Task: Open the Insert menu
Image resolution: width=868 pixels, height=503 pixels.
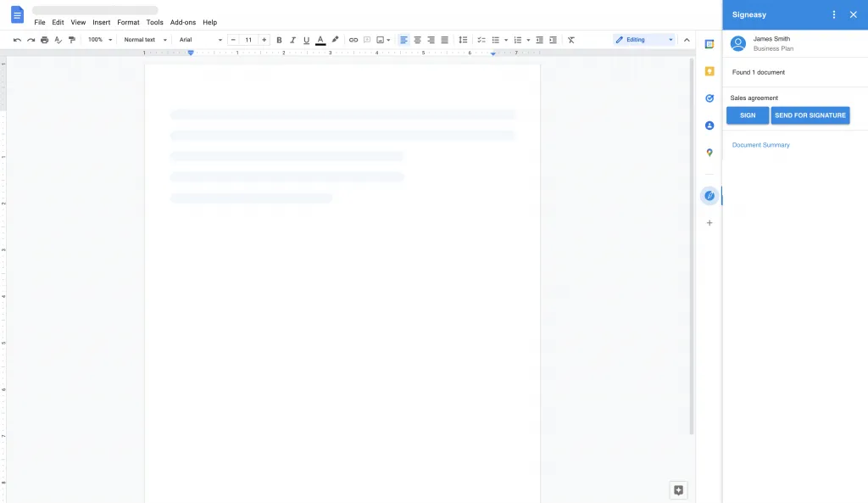Action: point(102,22)
